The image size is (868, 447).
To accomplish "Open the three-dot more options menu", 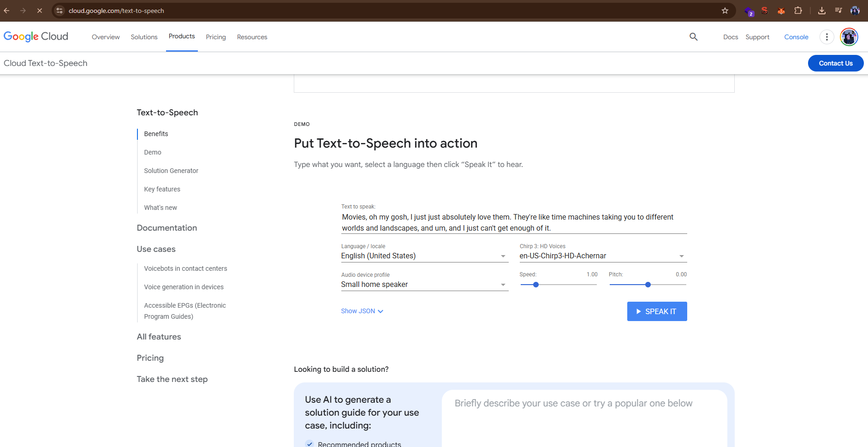I will 827,37.
